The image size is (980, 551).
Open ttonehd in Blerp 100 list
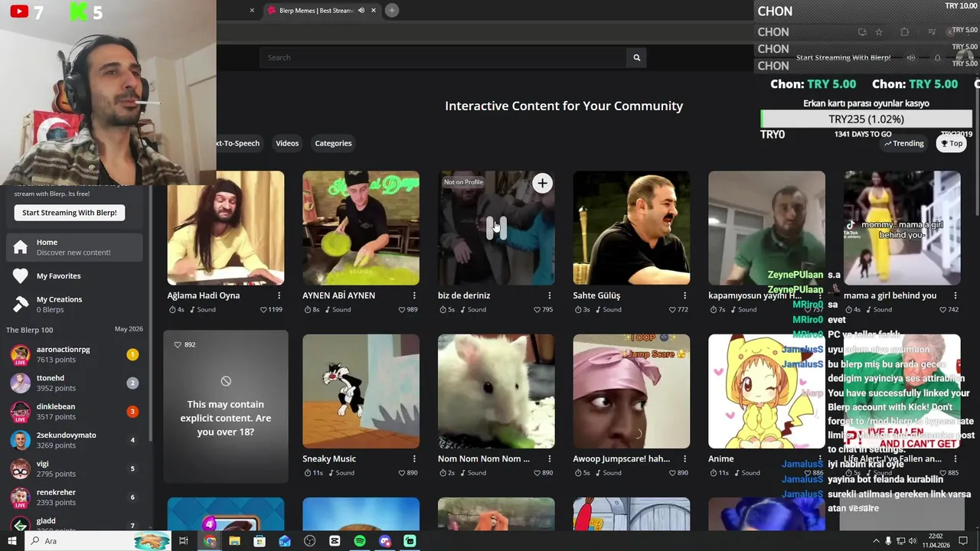pyautogui.click(x=74, y=383)
